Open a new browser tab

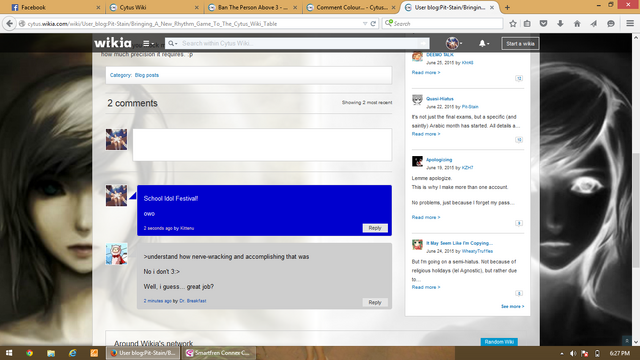point(507,7)
